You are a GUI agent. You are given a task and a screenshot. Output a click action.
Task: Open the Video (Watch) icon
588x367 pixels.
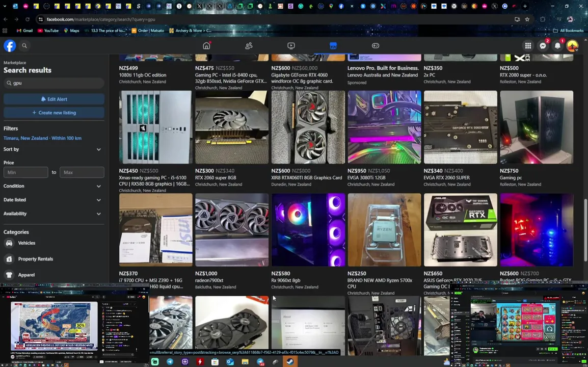(291, 46)
